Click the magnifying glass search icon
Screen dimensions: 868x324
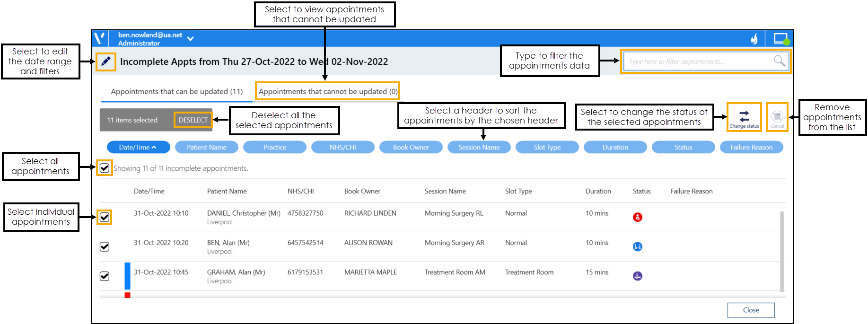[779, 61]
